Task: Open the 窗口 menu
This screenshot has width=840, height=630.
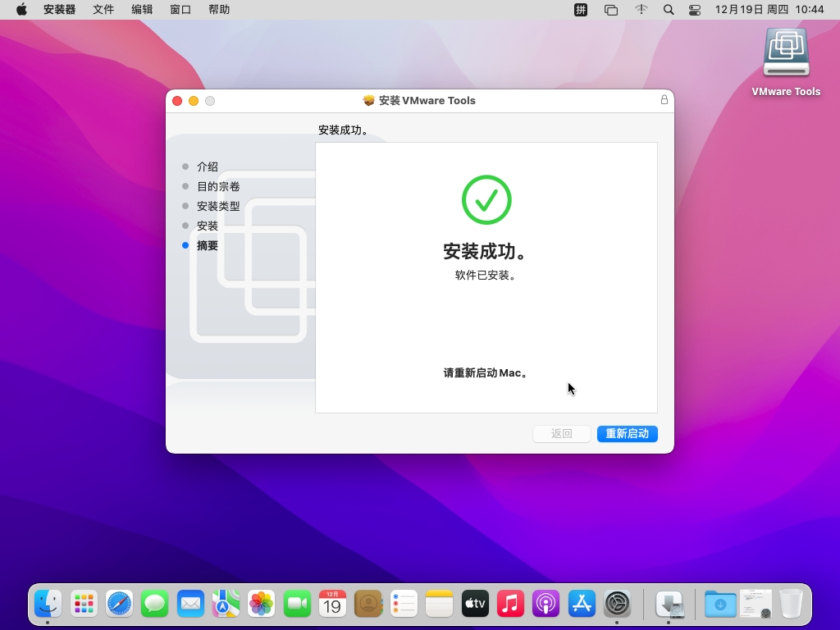Action: point(180,10)
